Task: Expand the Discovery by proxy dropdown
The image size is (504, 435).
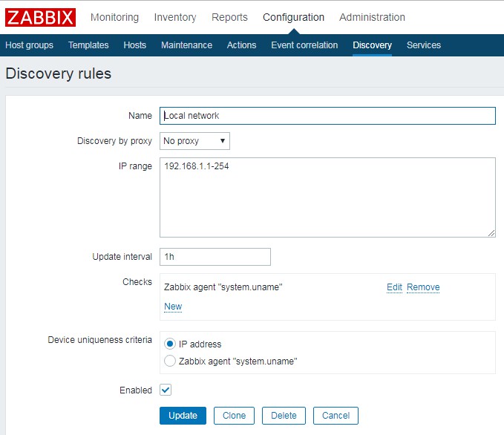Action: point(194,141)
